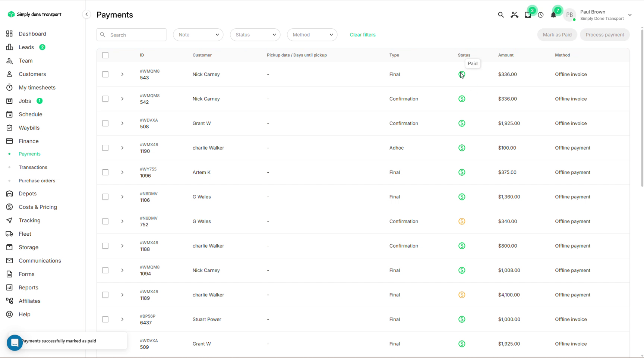Expand row details for payment 542
The height and width of the screenshot is (358, 644).
122,99
